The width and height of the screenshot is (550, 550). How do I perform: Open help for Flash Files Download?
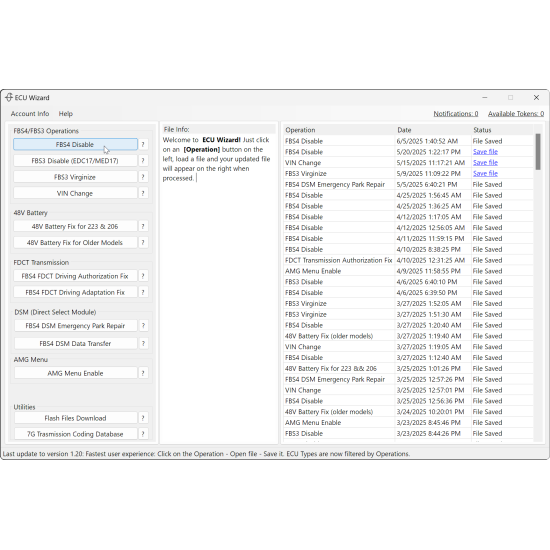[143, 418]
